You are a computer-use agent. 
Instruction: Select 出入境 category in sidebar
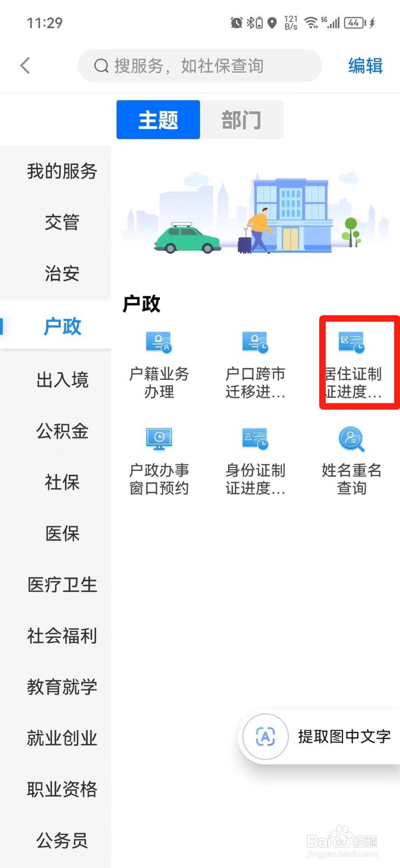[62, 380]
